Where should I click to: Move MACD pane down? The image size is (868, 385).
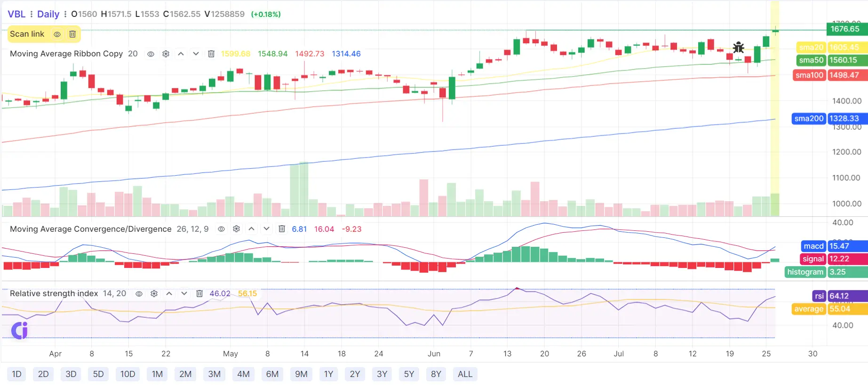tap(266, 229)
